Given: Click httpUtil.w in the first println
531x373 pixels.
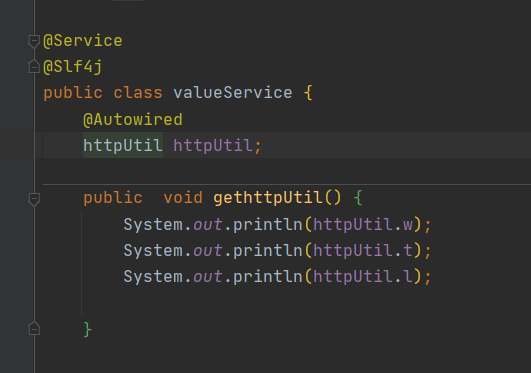Looking at the screenshot, I should coord(363,225).
